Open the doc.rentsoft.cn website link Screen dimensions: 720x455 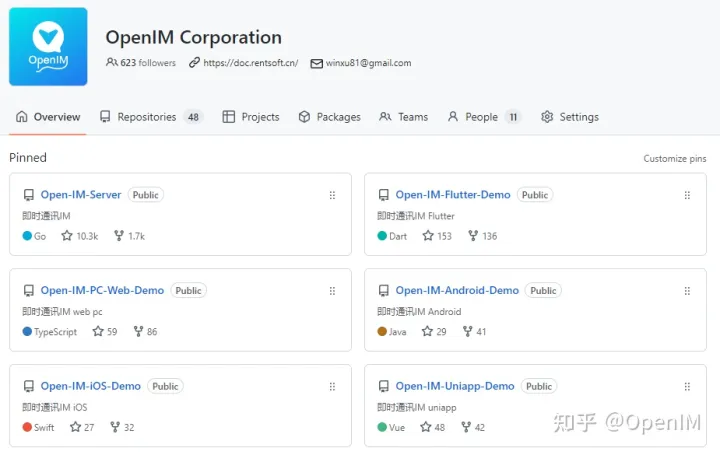251,63
